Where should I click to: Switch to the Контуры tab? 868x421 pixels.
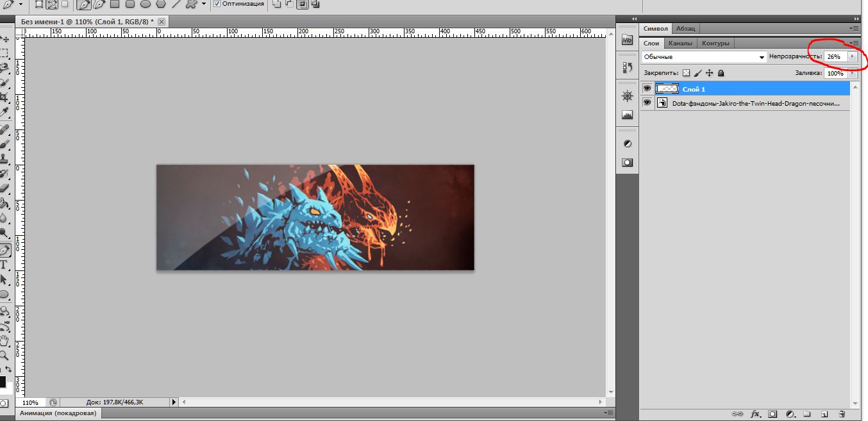click(715, 43)
